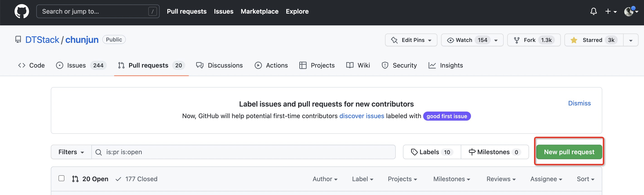Show the 177 Closed pull requests
The width and height of the screenshot is (644, 195).
137,179
